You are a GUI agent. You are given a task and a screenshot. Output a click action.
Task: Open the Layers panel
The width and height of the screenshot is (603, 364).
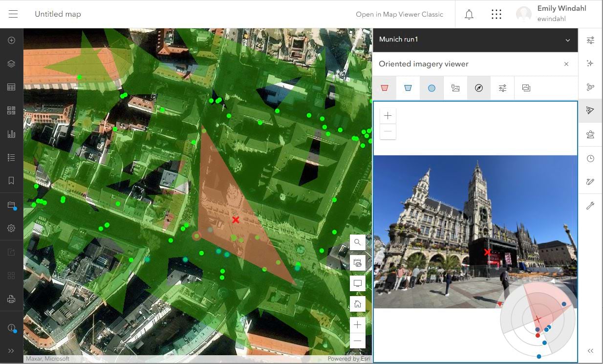(11, 64)
